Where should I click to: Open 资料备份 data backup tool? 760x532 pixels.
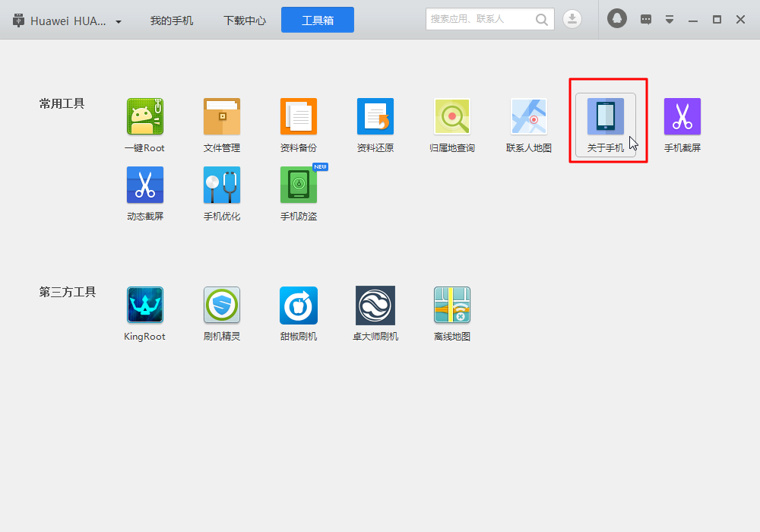point(299,125)
